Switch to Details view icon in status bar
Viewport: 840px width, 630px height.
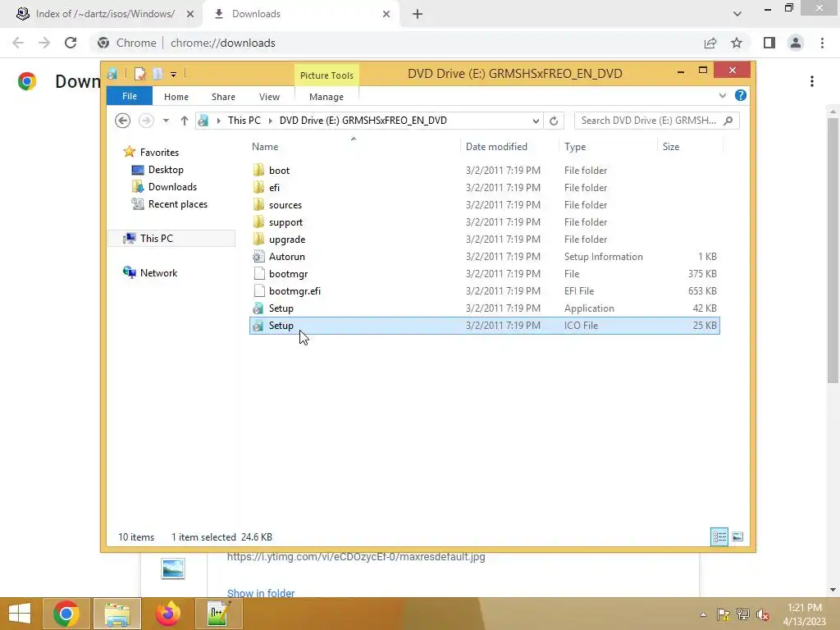pyautogui.click(x=719, y=536)
